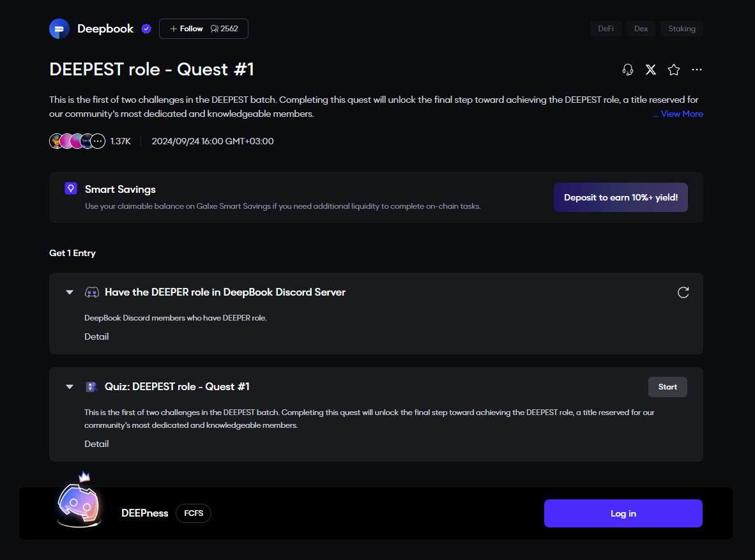Open the three-dot more options menu
The height and width of the screenshot is (560, 755).
click(697, 70)
